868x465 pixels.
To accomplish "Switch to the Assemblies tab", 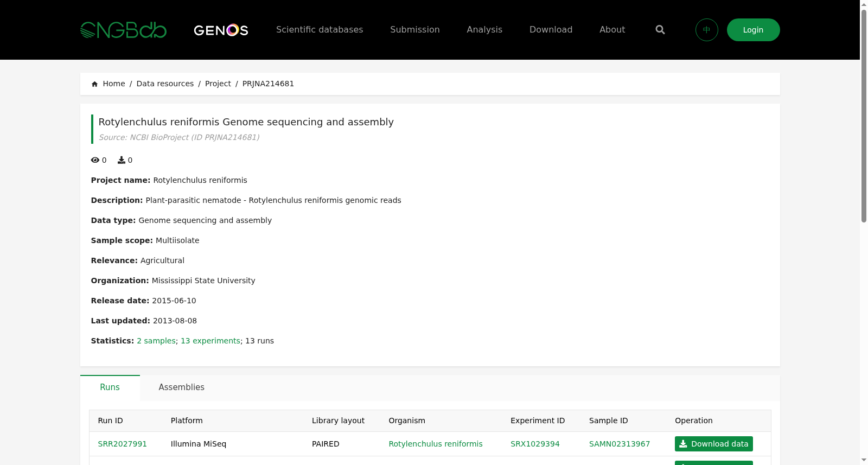I will [182, 387].
